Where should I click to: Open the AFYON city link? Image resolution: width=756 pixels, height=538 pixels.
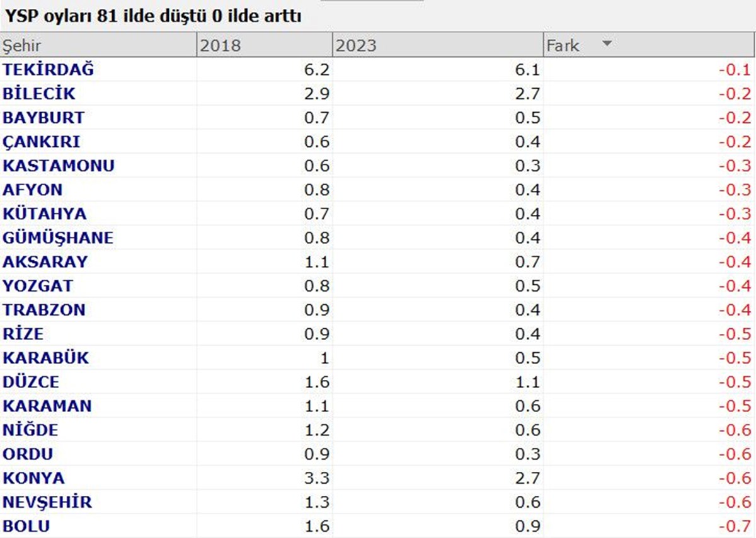[x=33, y=189]
